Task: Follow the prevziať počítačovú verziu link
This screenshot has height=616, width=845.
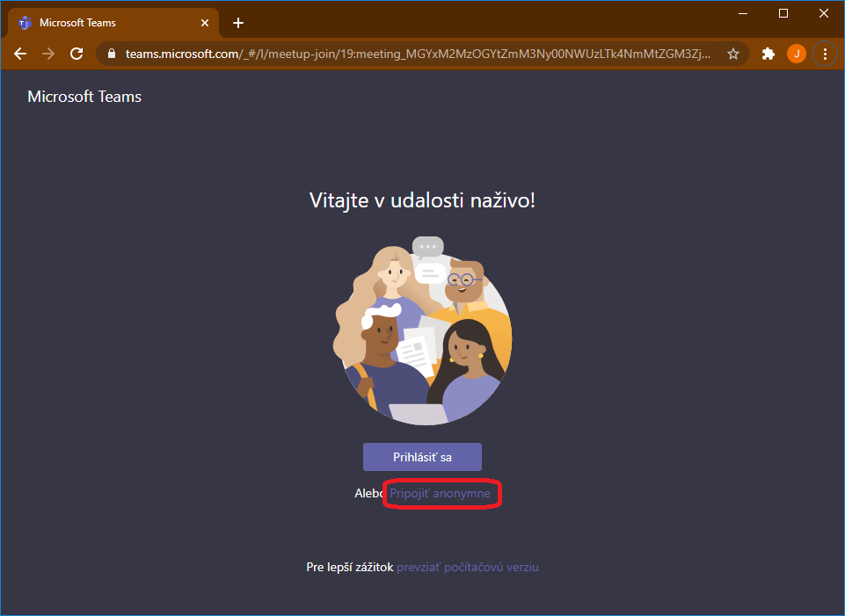Action: 467,568
